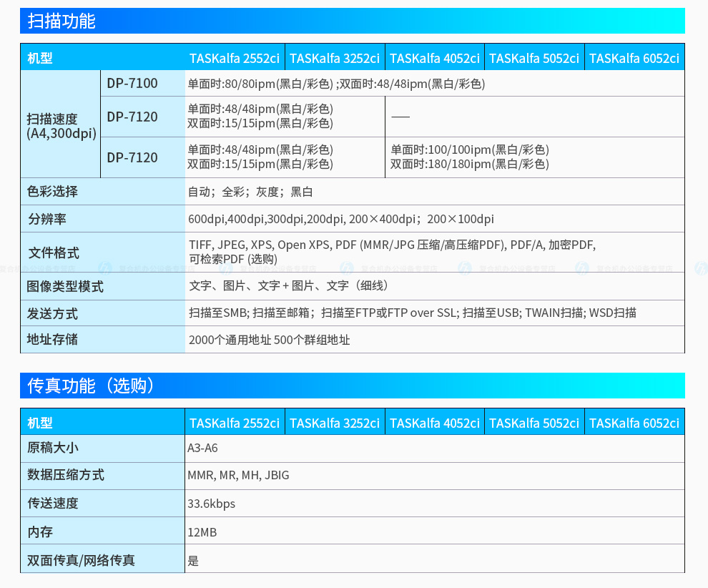This screenshot has width=708, height=588.
Task: Click the 文字、图片、文字+图片 value
Action: 288,286
